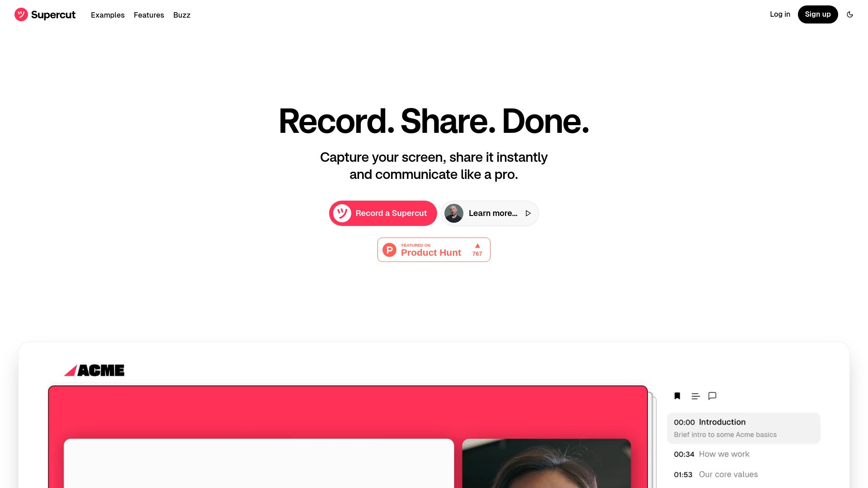Screen dimensions: 868x488
Task: Click the ACME logo
Action: click(x=94, y=371)
